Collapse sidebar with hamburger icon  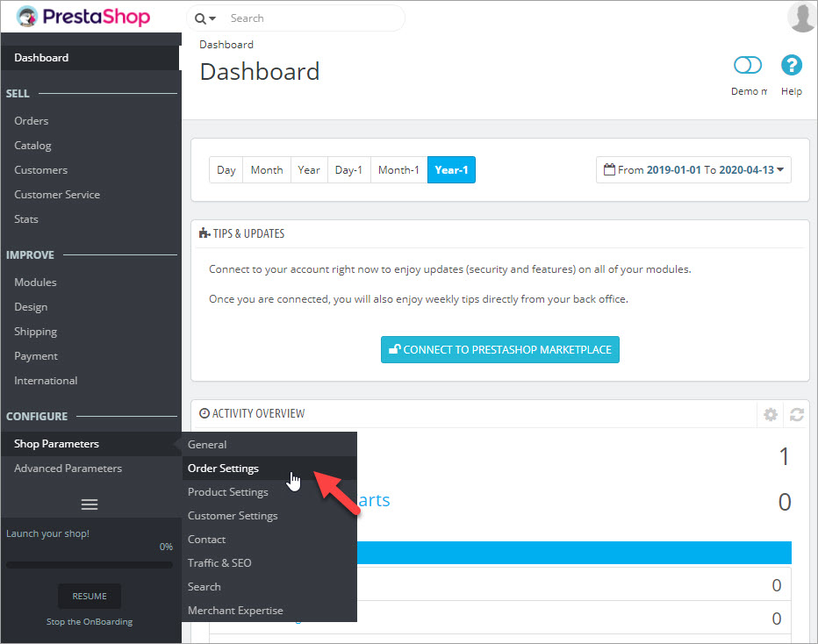point(90,504)
